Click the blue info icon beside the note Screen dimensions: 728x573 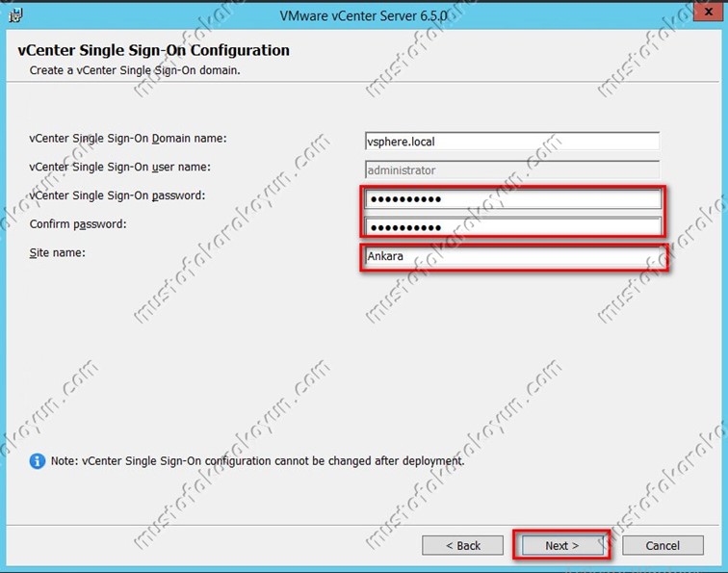point(38,461)
